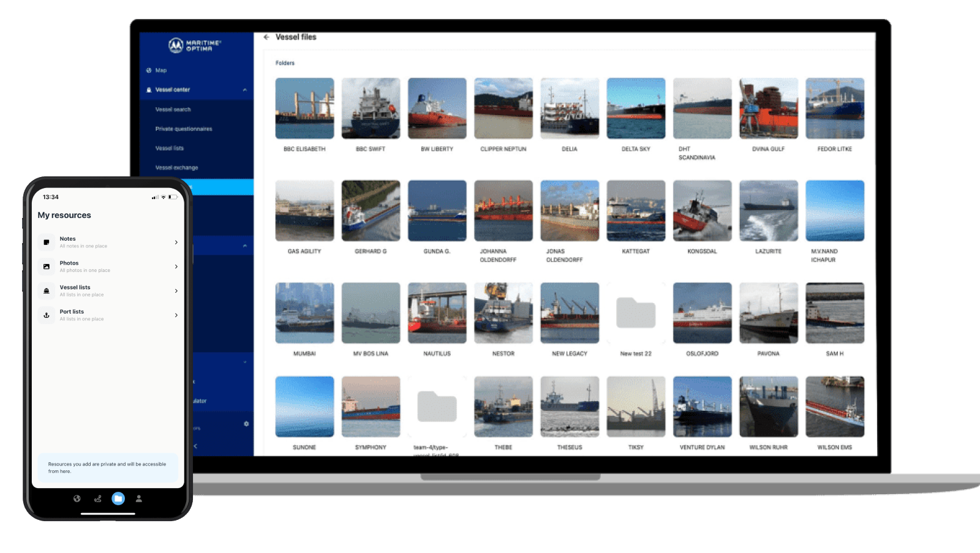Click the anchor icon beside Port lists
Image resolution: width=980 pixels, height=553 pixels.
[x=46, y=315]
